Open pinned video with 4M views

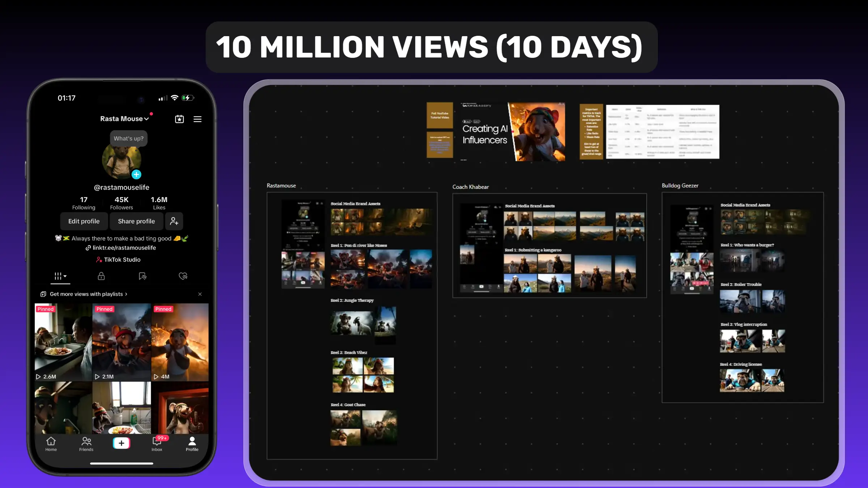(x=180, y=342)
